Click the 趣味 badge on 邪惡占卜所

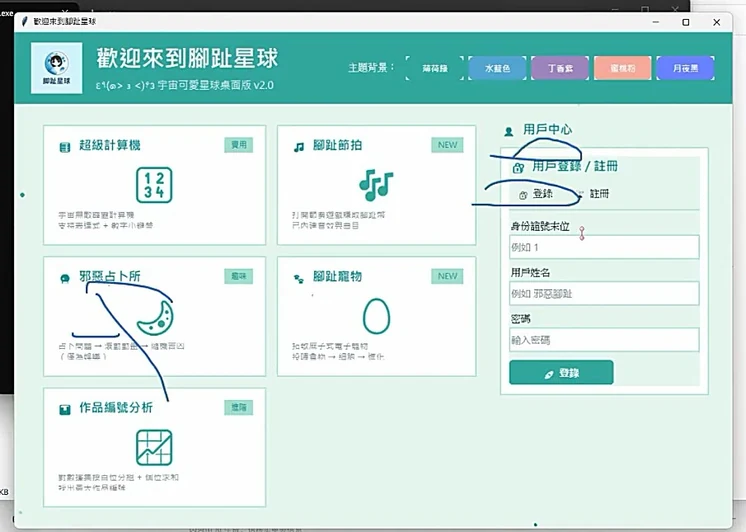[x=239, y=276]
